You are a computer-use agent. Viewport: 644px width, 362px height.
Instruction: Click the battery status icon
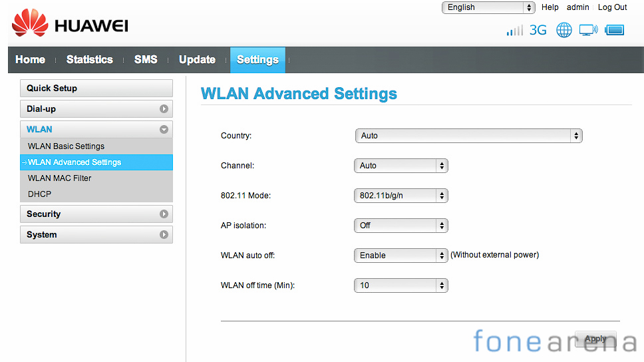(615, 30)
